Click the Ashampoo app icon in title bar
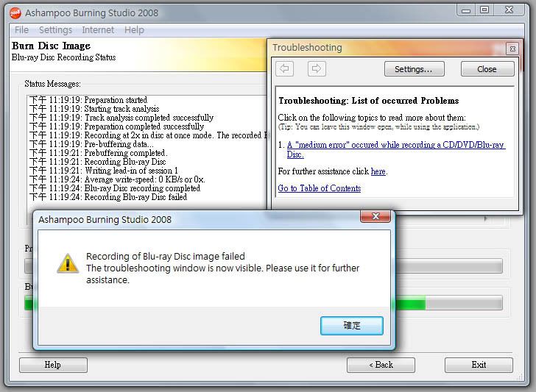This screenshot has width=536, height=392. point(15,13)
